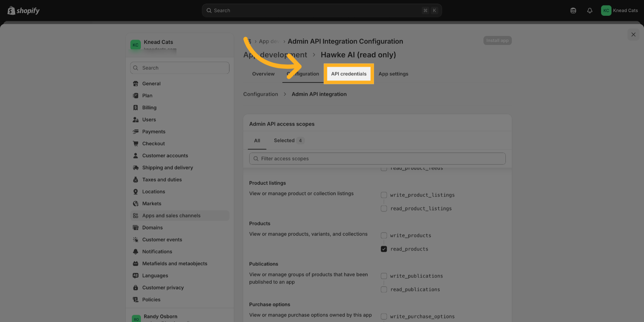
Task: Open the Knead Cats account menu
Action: click(x=619, y=11)
